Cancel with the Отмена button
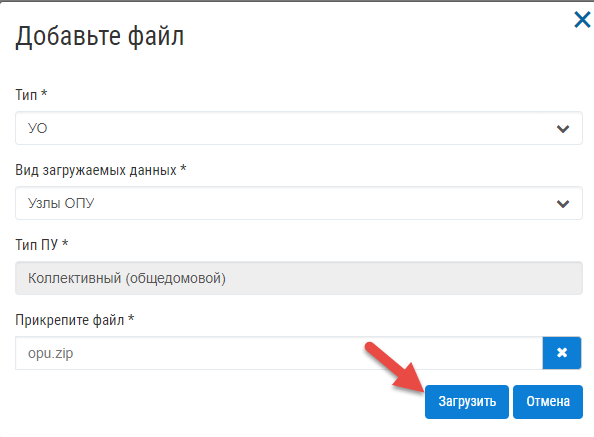 pos(548,402)
